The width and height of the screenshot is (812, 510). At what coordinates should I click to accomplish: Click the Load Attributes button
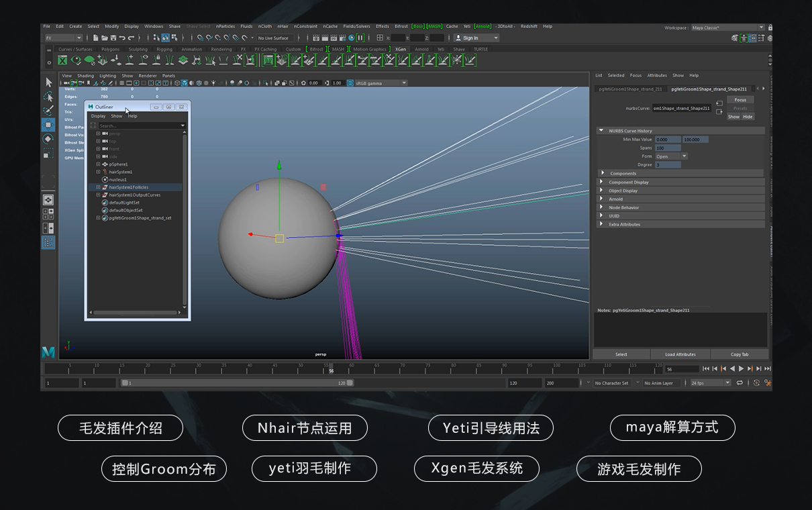[x=680, y=354]
